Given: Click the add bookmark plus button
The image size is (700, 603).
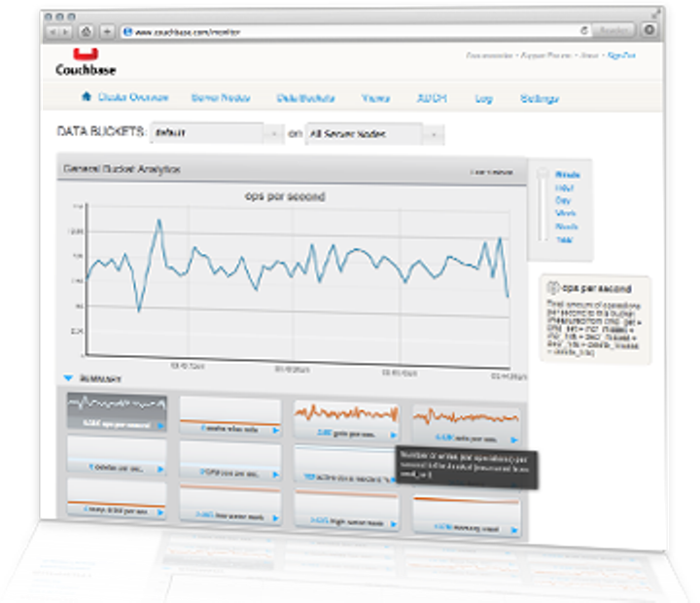Looking at the screenshot, I should pos(108,31).
